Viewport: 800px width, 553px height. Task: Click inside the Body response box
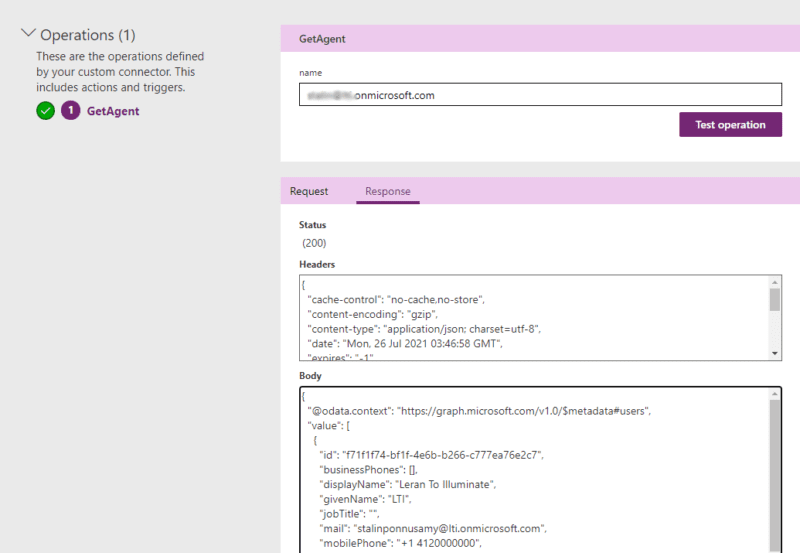coord(530,470)
